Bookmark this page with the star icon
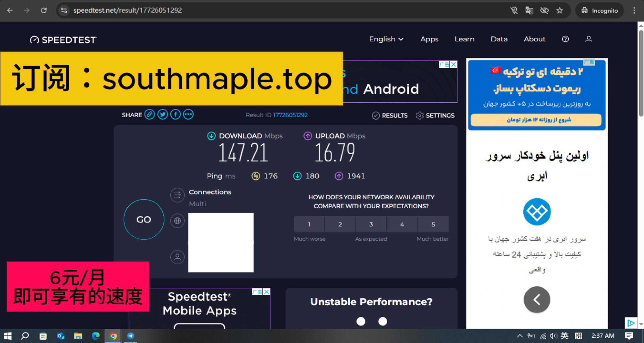The image size is (644, 343). point(560,10)
